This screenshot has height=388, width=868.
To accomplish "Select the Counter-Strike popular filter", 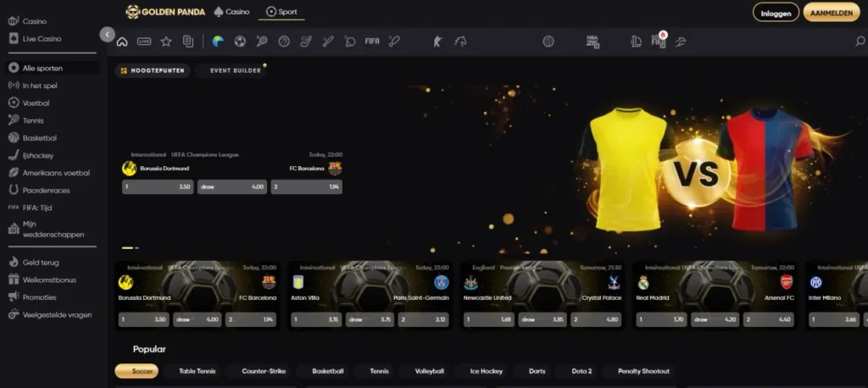I will coord(264,371).
